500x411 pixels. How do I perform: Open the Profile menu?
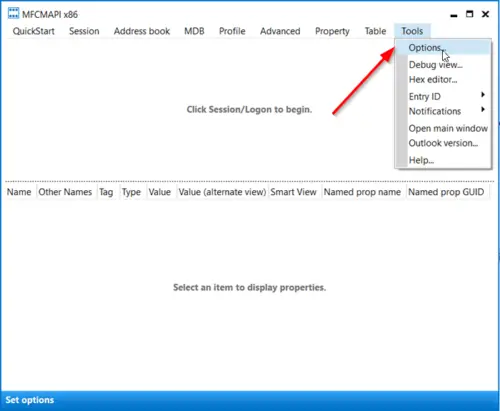(232, 31)
